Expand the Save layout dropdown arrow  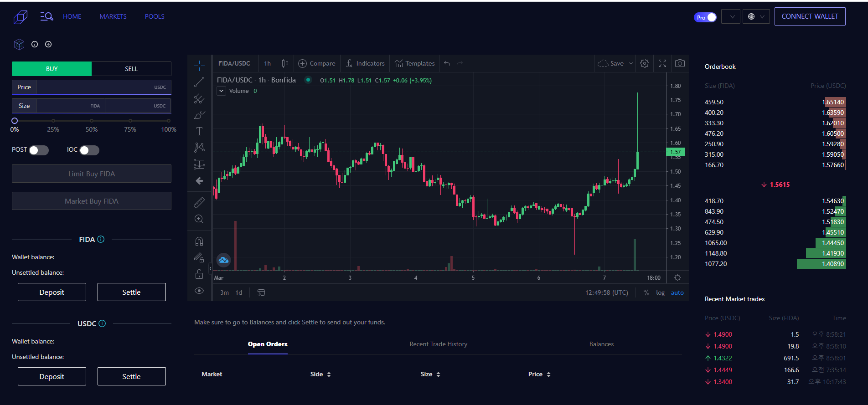(631, 63)
